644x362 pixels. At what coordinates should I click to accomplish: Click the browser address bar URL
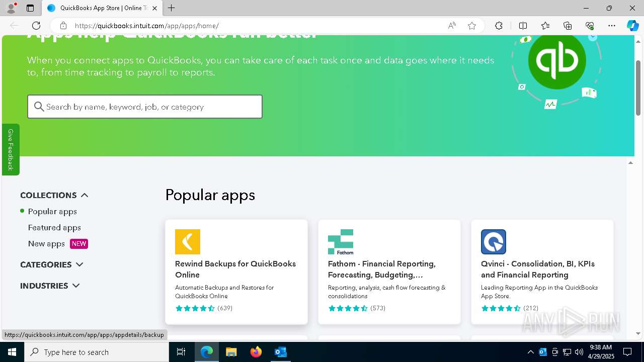147,26
